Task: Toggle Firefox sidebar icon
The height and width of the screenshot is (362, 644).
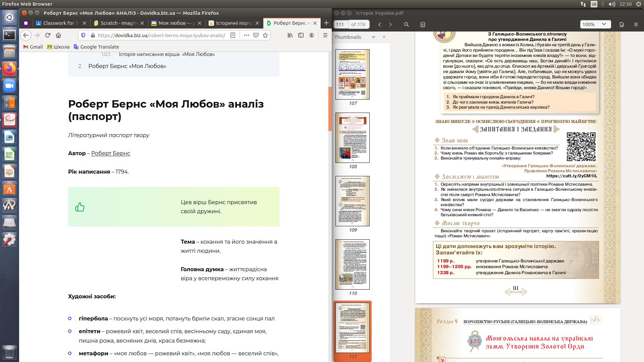Action: click(x=301, y=35)
